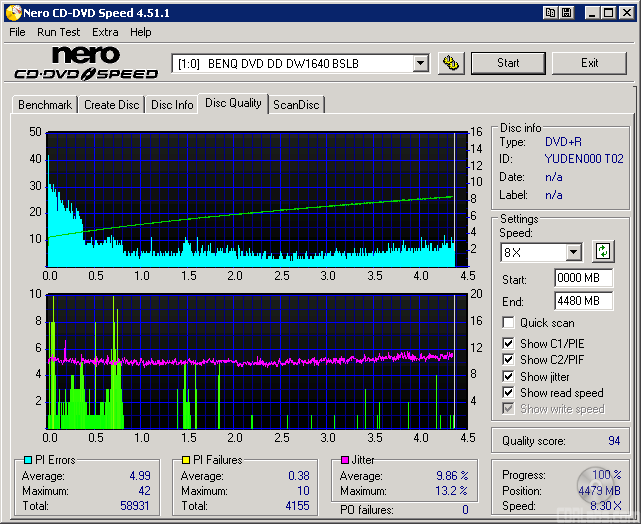Open the Run Test menu

[x=59, y=32]
